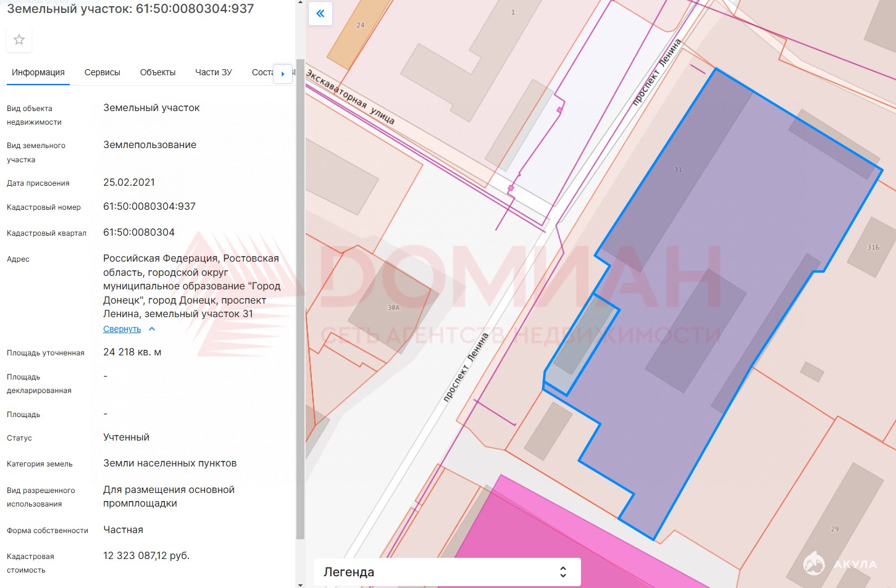896x588 pixels.
Task: Click the chevron next to Свернуть
Action: (152, 329)
